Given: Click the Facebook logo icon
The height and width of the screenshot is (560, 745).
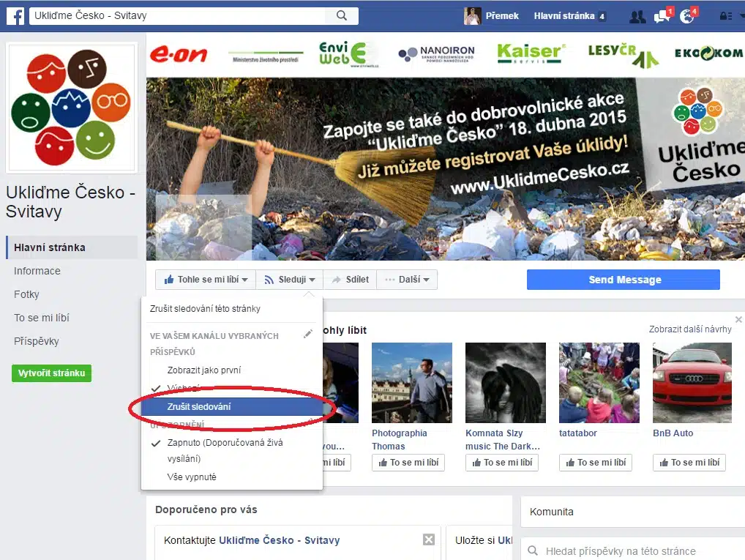Looking at the screenshot, I should (15, 15).
